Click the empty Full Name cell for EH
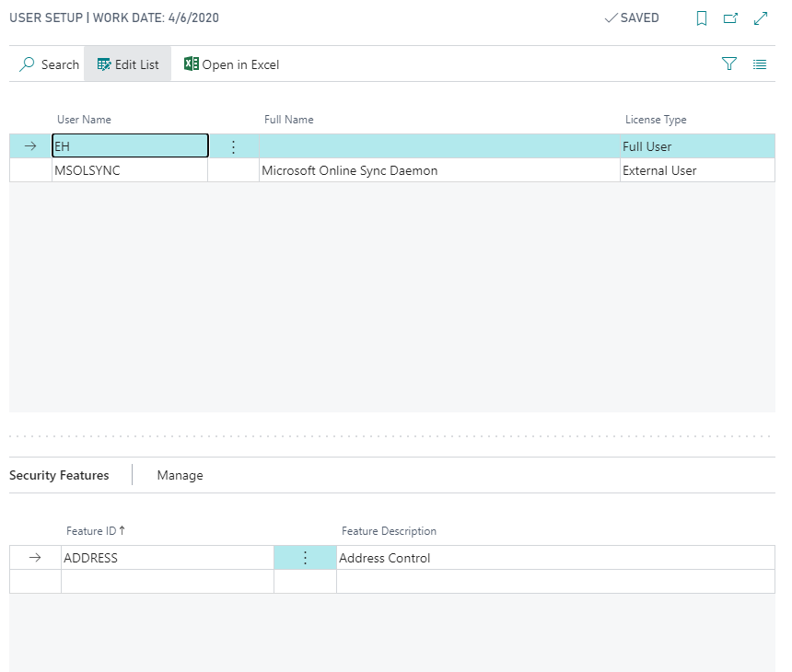The width and height of the screenshot is (792, 672). (439, 146)
